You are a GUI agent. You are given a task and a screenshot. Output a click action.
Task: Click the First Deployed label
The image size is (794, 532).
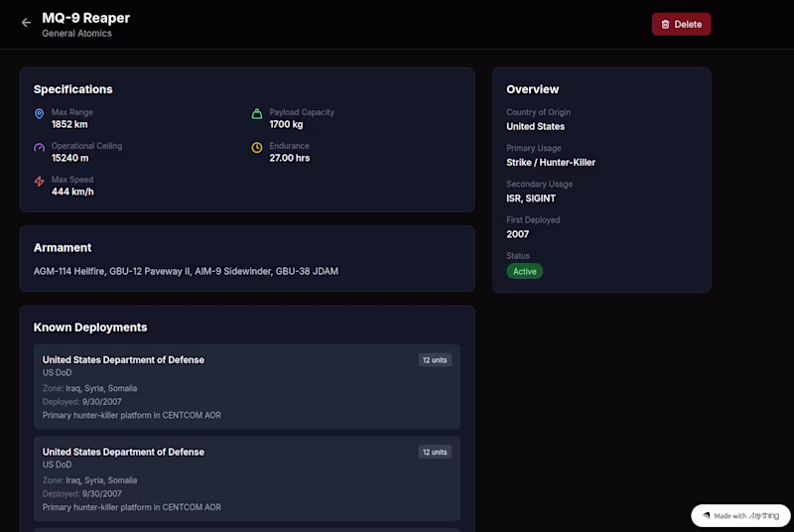point(533,220)
